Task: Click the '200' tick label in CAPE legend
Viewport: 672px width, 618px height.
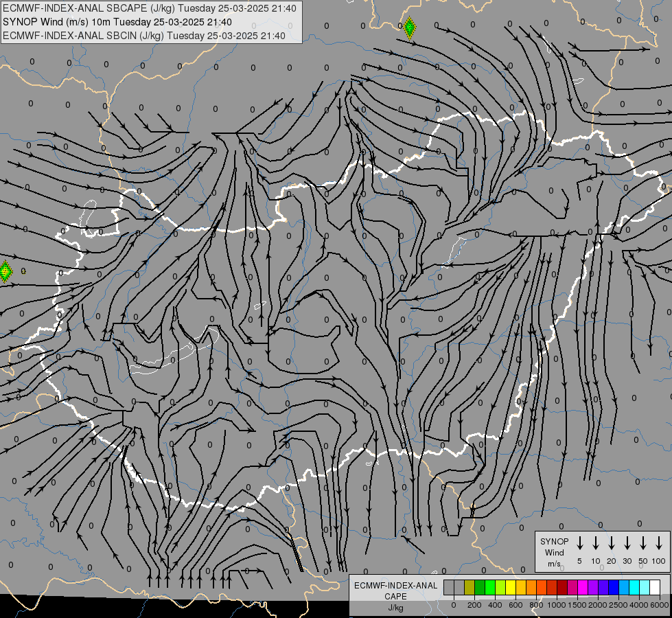Action: tap(474, 605)
